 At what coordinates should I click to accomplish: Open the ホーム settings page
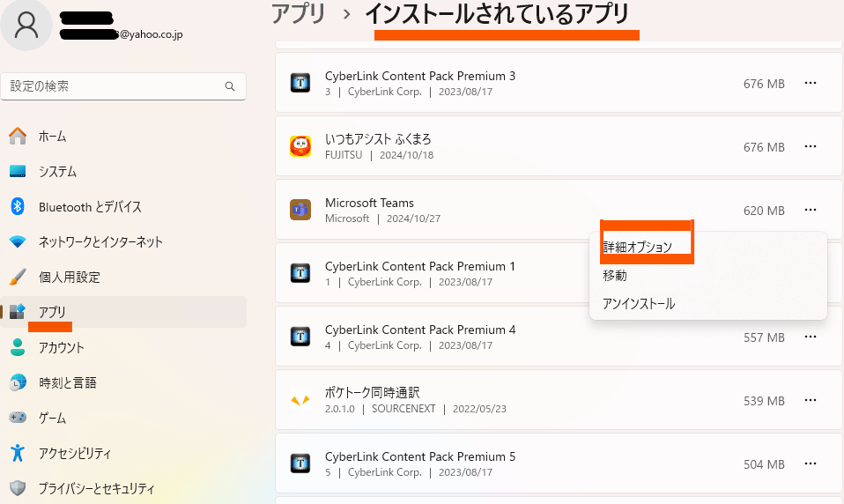click(123, 137)
